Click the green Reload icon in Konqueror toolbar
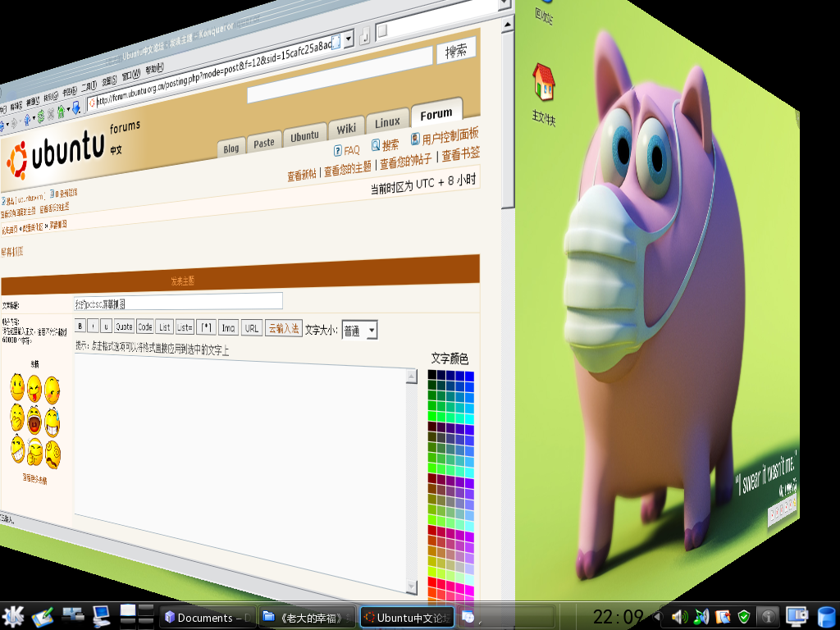Image resolution: width=840 pixels, height=630 pixels. pyautogui.click(x=41, y=116)
